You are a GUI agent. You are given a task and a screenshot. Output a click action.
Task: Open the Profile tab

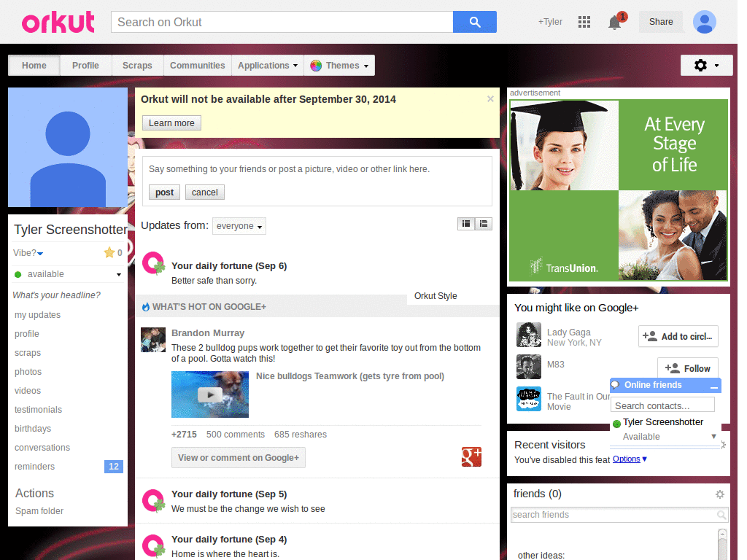pos(86,65)
